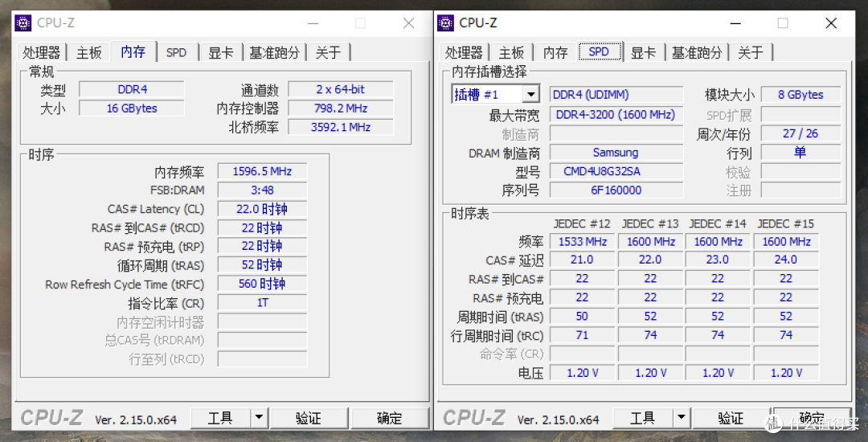Click module size 8 GBytes value
The height and width of the screenshot is (442, 868).
point(800,95)
